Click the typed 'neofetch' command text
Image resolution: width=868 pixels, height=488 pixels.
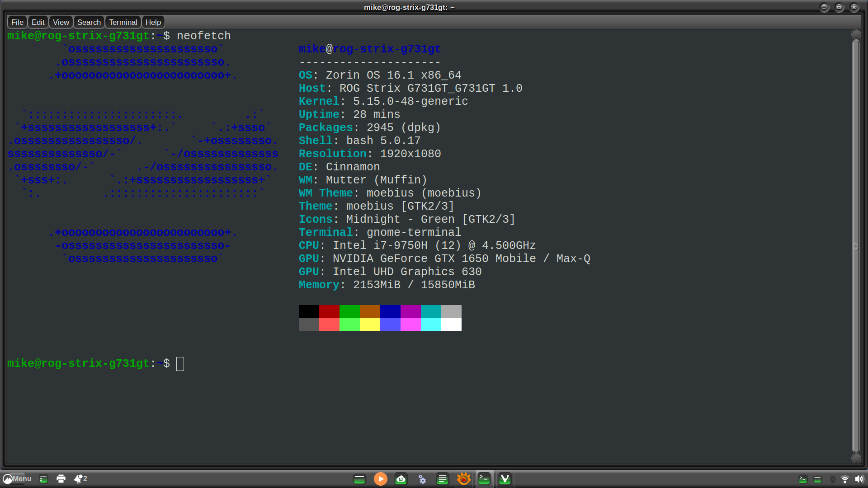(x=204, y=36)
